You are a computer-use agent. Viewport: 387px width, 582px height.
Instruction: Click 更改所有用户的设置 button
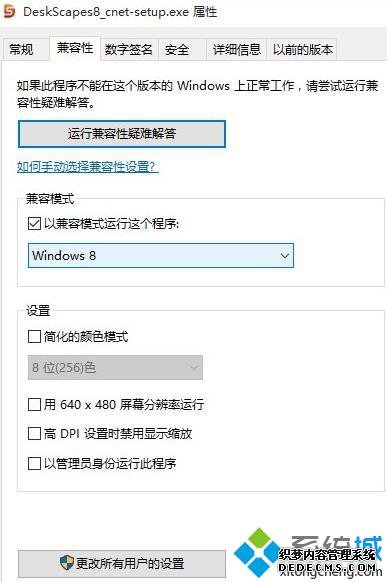(x=122, y=563)
